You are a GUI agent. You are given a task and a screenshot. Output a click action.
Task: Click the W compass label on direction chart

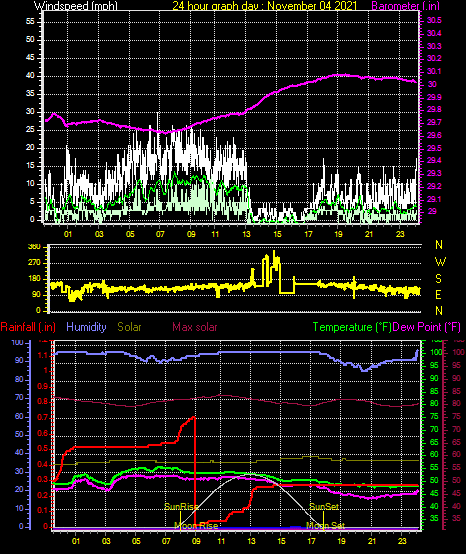coord(440,262)
